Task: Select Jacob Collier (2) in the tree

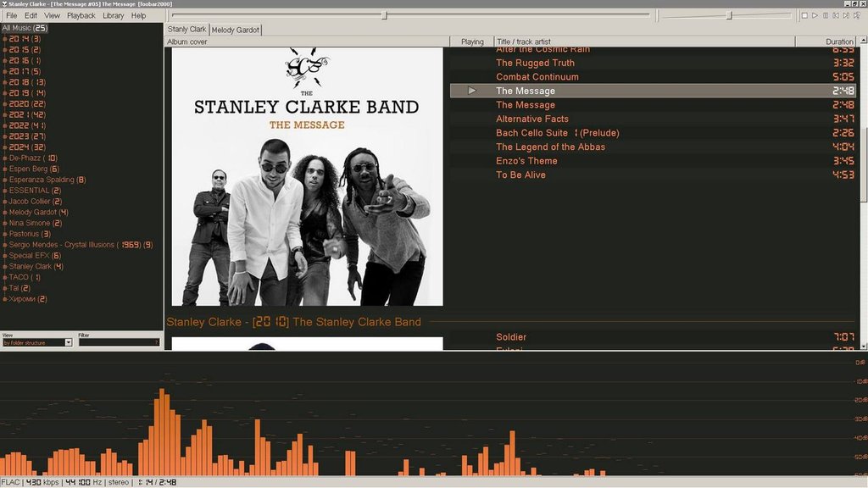Action: [36, 202]
